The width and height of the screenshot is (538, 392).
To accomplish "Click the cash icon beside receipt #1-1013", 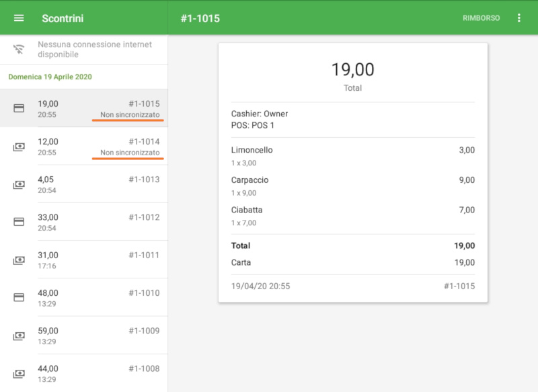I will 19,184.
